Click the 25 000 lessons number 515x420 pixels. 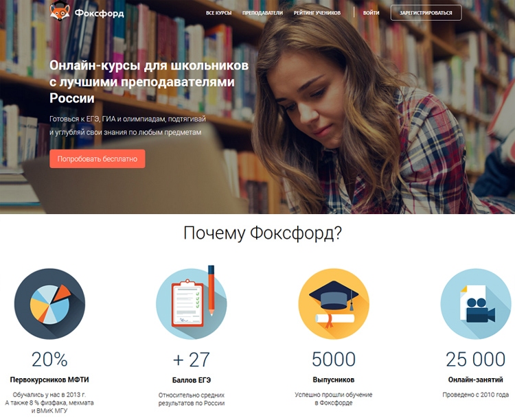point(475,359)
